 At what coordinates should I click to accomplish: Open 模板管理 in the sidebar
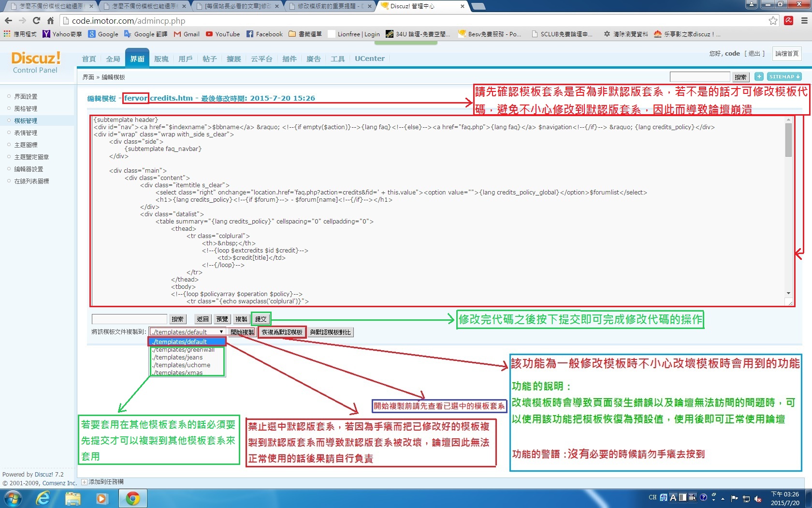26,121
